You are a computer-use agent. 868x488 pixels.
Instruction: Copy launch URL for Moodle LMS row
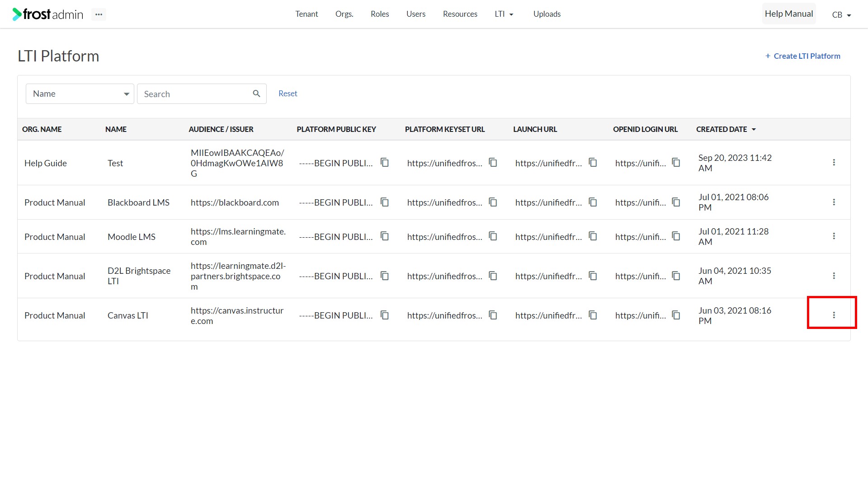coord(593,236)
